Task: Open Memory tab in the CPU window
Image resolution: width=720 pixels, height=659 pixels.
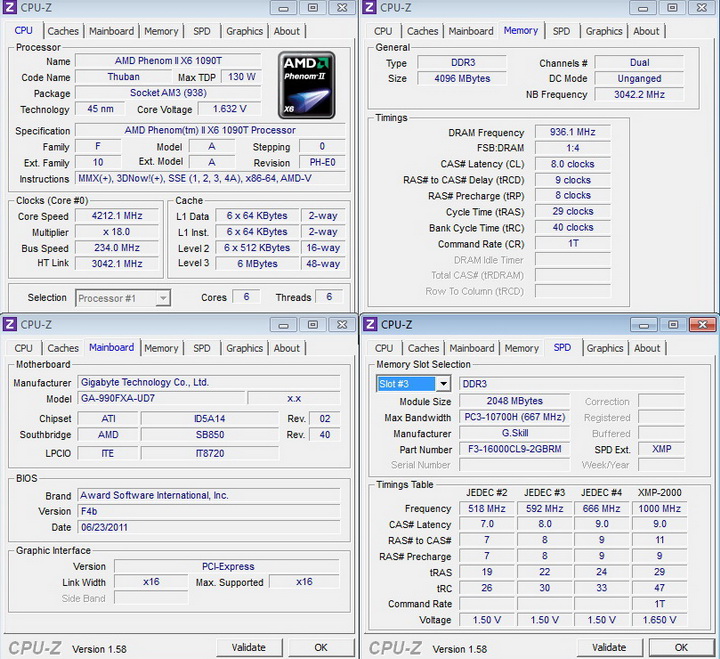Action: tap(161, 31)
